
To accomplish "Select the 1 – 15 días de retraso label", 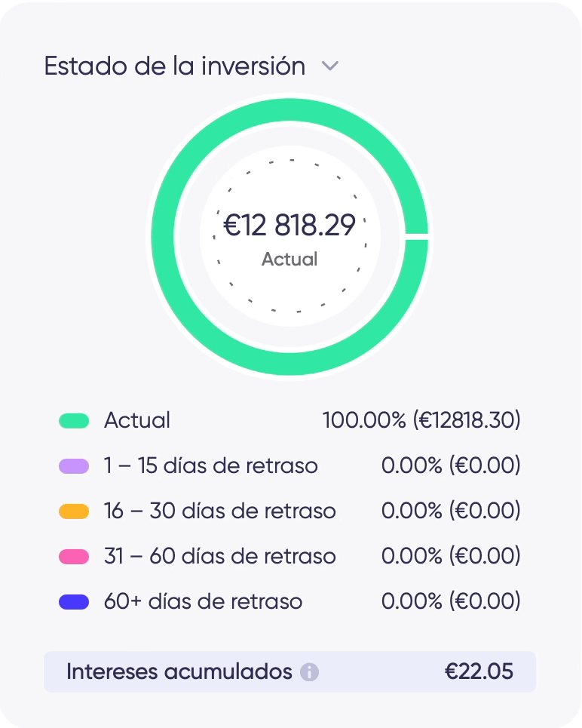I will pyautogui.click(x=210, y=465).
